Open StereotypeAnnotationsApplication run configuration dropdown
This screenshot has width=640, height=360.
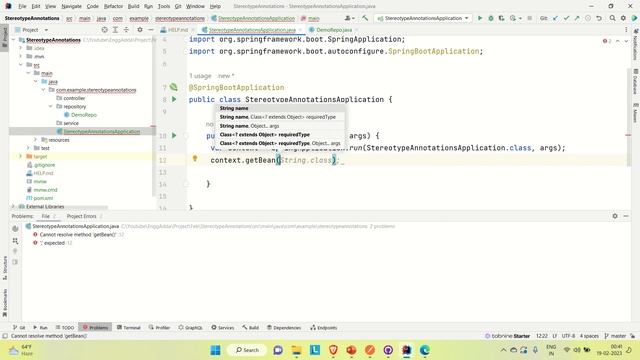[x=423, y=18]
